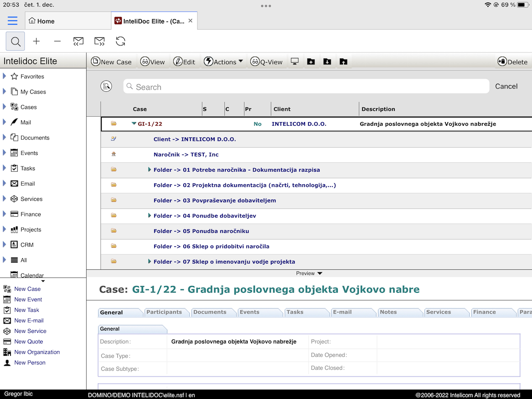532x399 pixels.
Task: Expand the Favorites sidebar section
Action: [x=4, y=76]
